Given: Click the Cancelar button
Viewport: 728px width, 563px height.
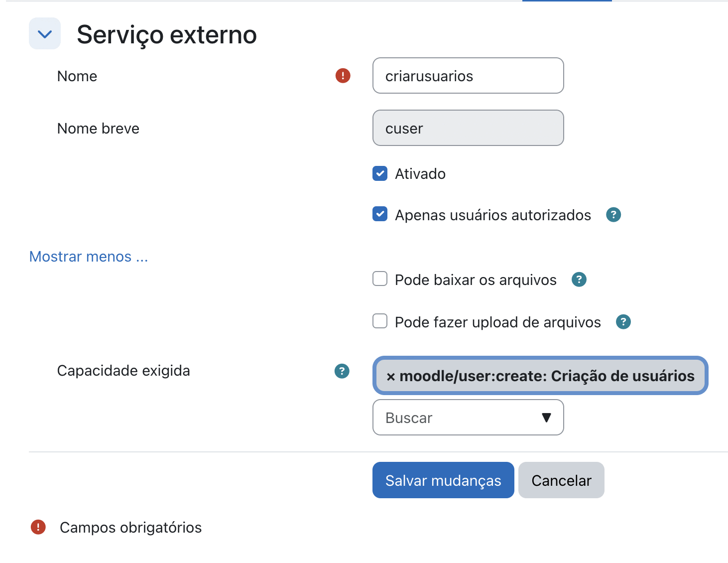Looking at the screenshot, I should 561,480.
